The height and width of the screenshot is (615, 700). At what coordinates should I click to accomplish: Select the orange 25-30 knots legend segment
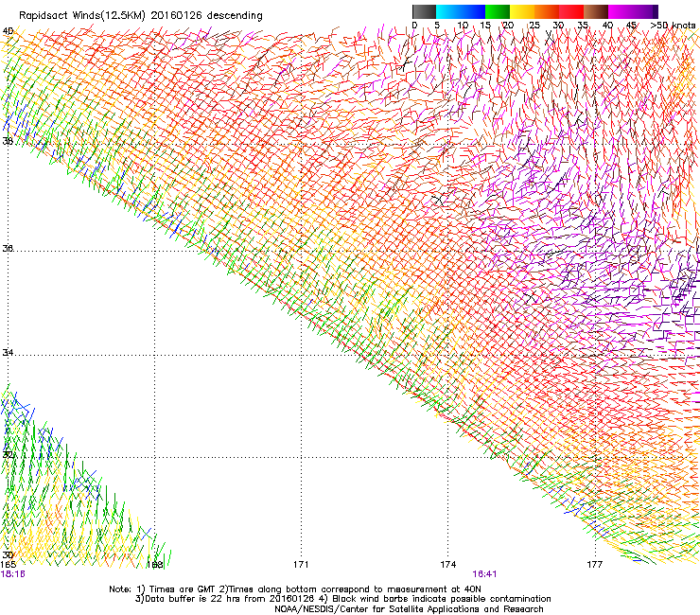coord(547,11)
